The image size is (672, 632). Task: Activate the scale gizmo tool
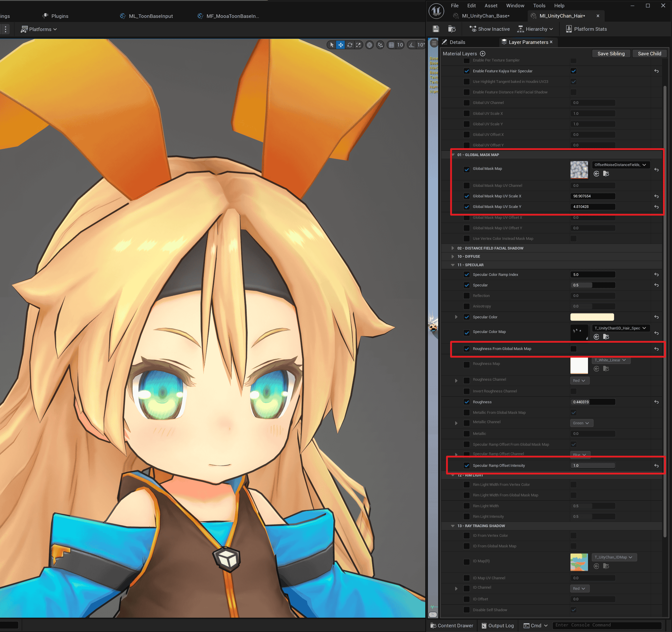point(358,45)
